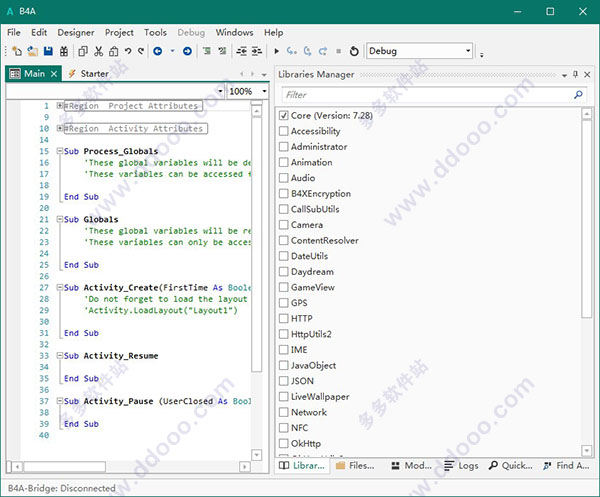The image size is (600, 497).
Task: Open the Designer menu
Action: click(76, 33)
